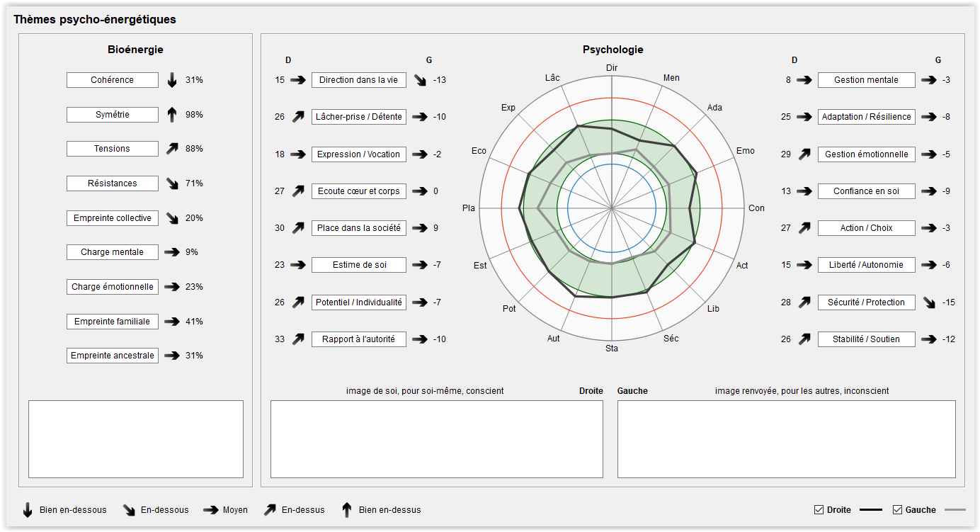Image resolution: width=980 pixels, height=532 pixels.
Task: Click the down arrow beside Cohérence
Action: (x=172, y=80)
